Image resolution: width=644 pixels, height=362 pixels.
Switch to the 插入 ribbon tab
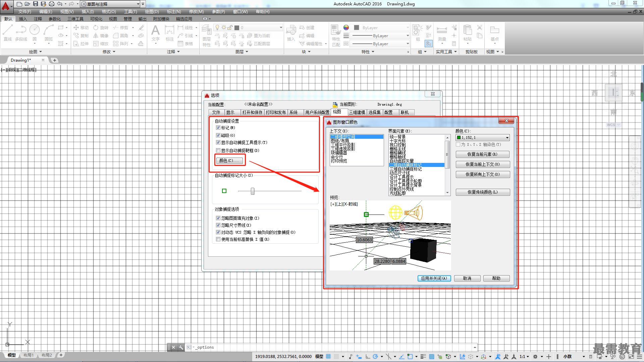[x=23, y=19]
